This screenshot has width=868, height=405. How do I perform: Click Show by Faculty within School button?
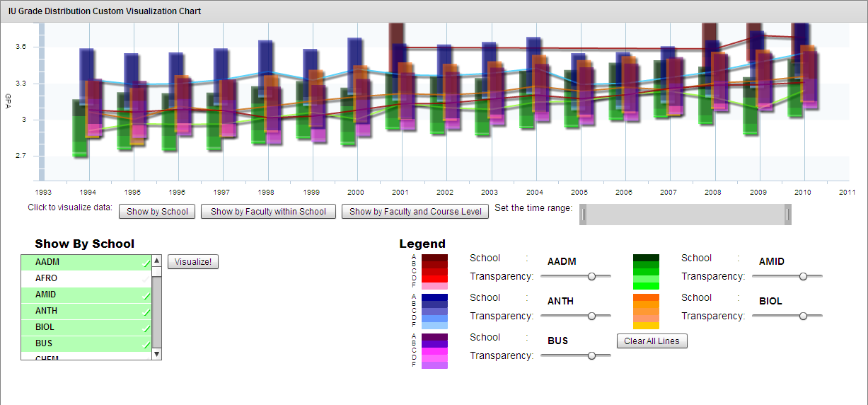point(268,211)
